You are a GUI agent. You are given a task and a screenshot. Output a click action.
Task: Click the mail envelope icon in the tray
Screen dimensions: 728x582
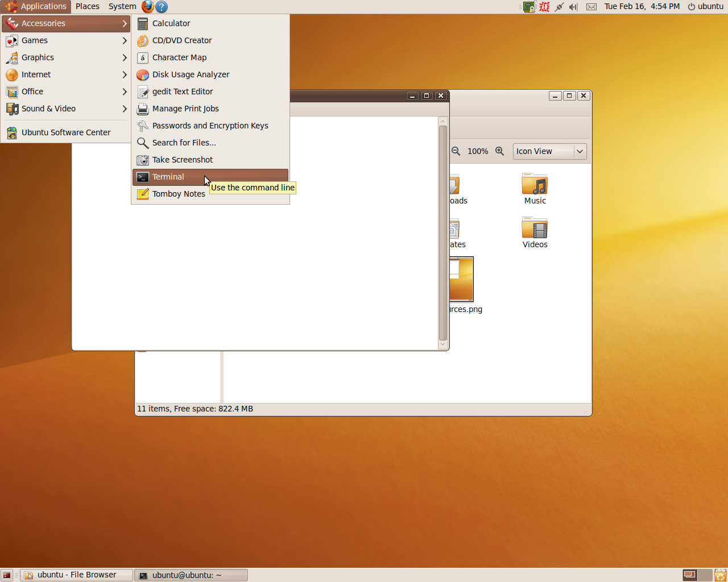591,6
